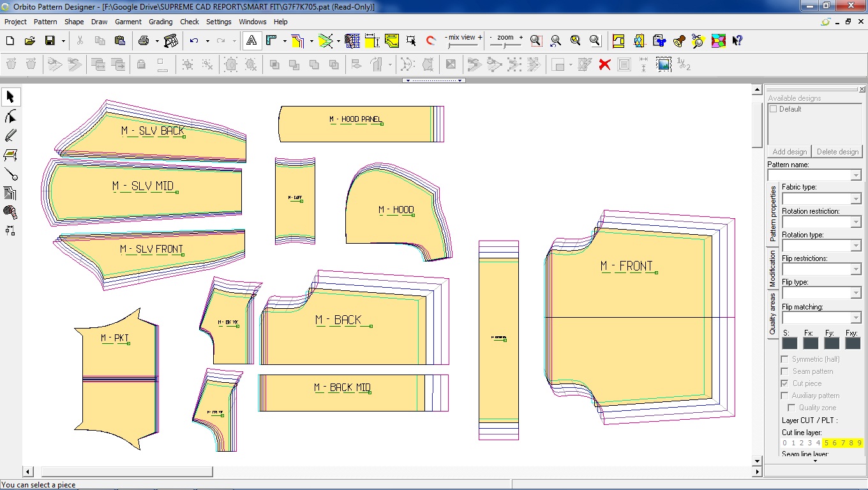Viewport: 868px width, 490px height.
Task: Adjust the zoom slider in toolbar
Action: 505,45
